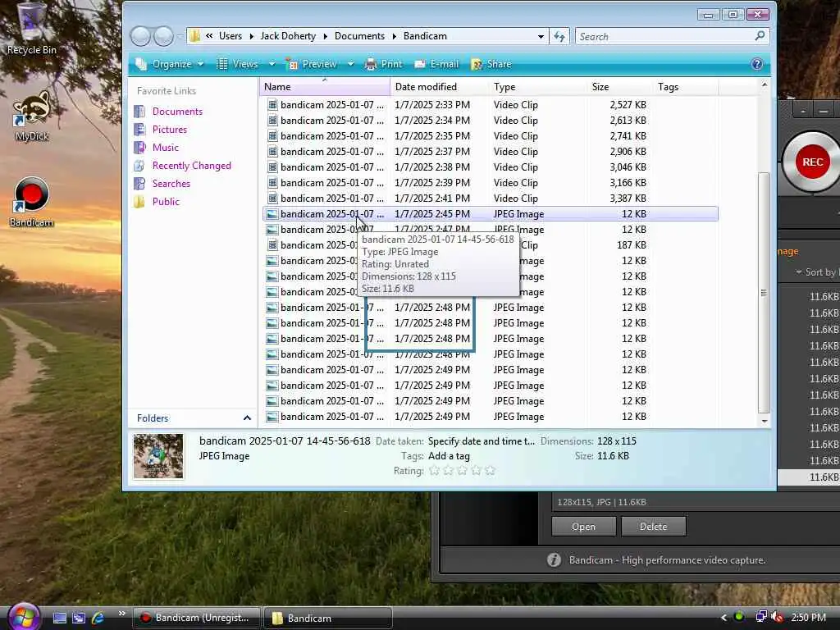The image size is (840, 630).
Task: Refresh the folder using address bar button
Action: click(559, 36)
